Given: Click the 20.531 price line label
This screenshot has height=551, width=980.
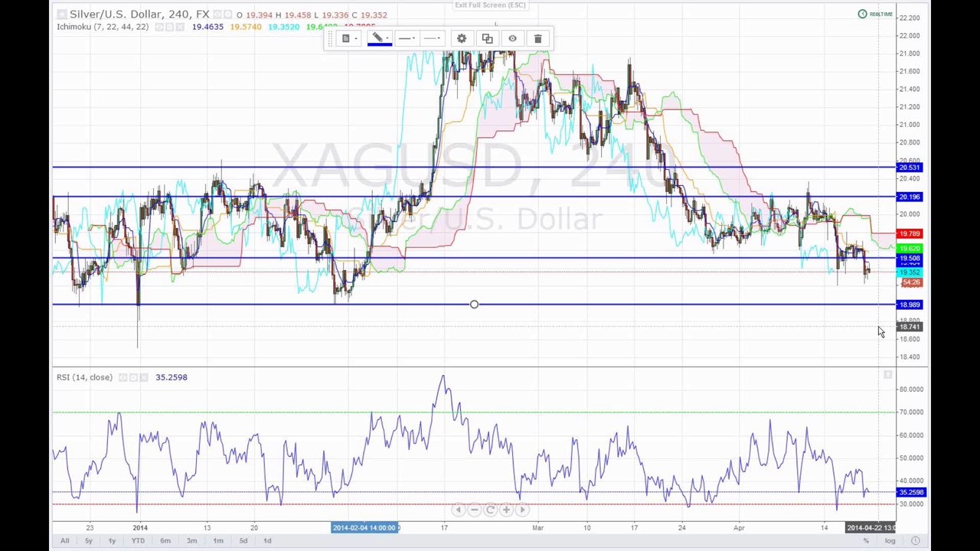Looking at the screenshot, I should pyautogui.click(x=910, y=168).
